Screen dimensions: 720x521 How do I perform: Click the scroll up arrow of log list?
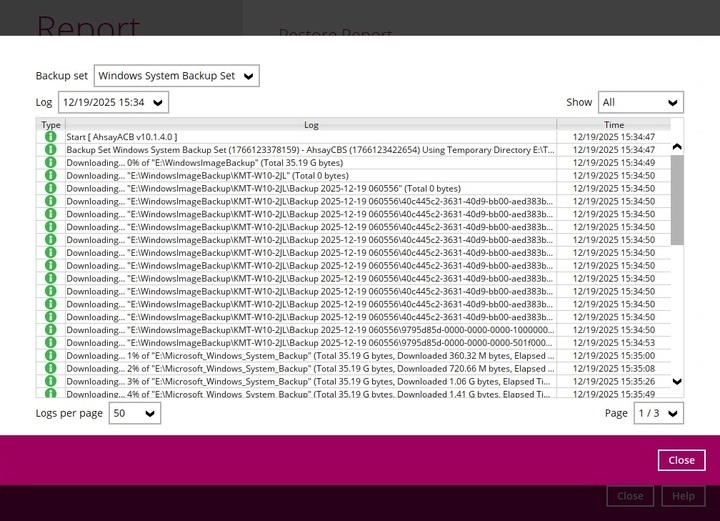(677, 147)
